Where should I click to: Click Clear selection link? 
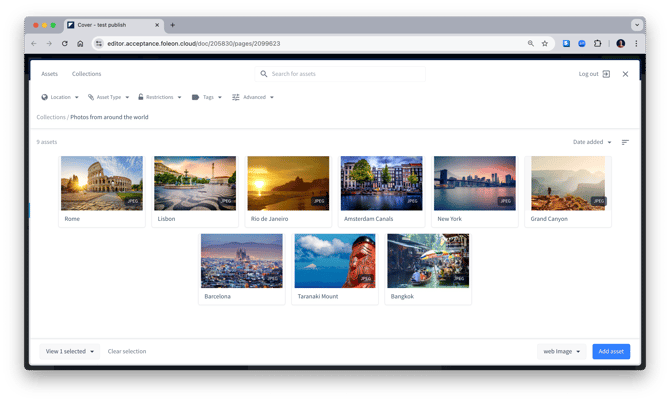[127, 352]
